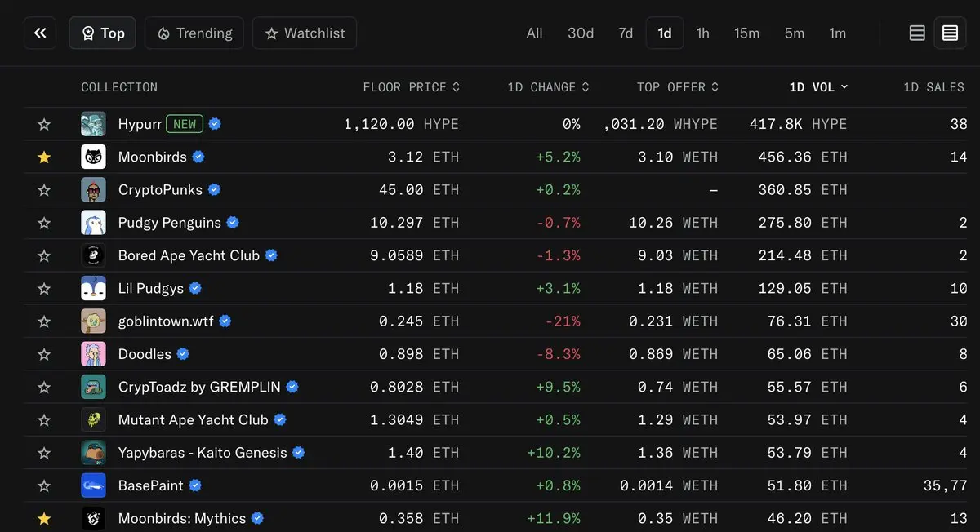Star the Lil Pudgys collection

click(x=44, y=288)
